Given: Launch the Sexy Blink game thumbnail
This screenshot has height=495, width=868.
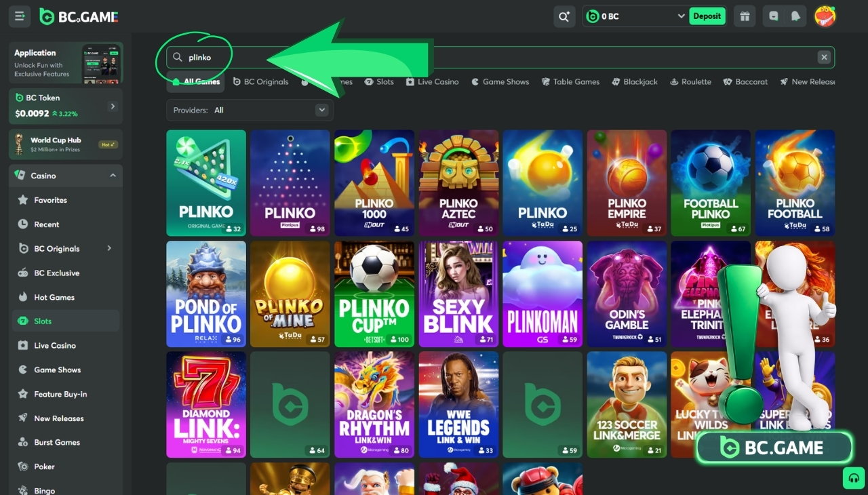Looking at the screenshot, I should 458,294.
